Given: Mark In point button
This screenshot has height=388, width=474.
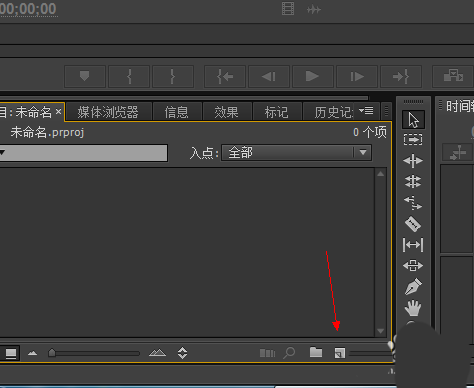Looking at the screenshot, I should tap(129, 77).
